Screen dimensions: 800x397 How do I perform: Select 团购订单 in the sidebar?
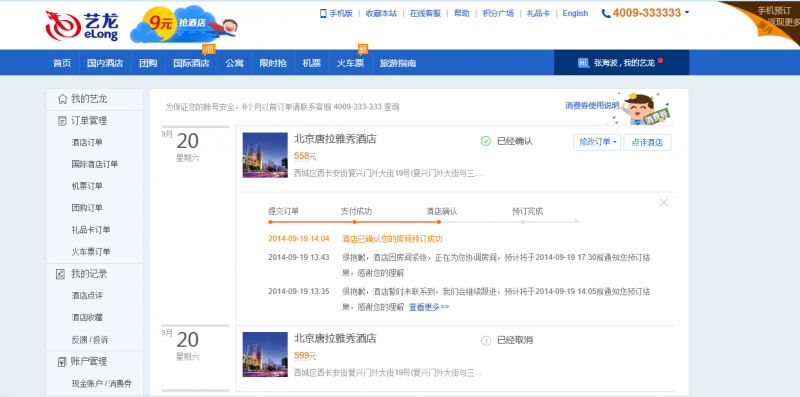[x=87, y=208]
